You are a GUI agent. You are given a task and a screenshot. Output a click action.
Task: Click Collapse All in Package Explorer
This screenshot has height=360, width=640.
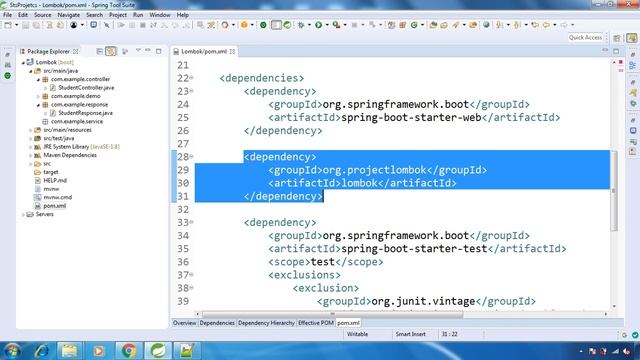click(99, 51)
